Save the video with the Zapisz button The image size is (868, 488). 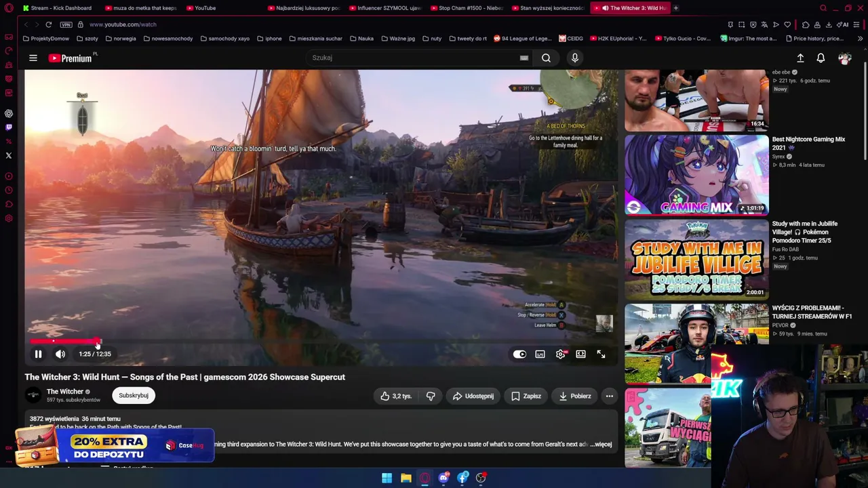[x=526, y=396]
